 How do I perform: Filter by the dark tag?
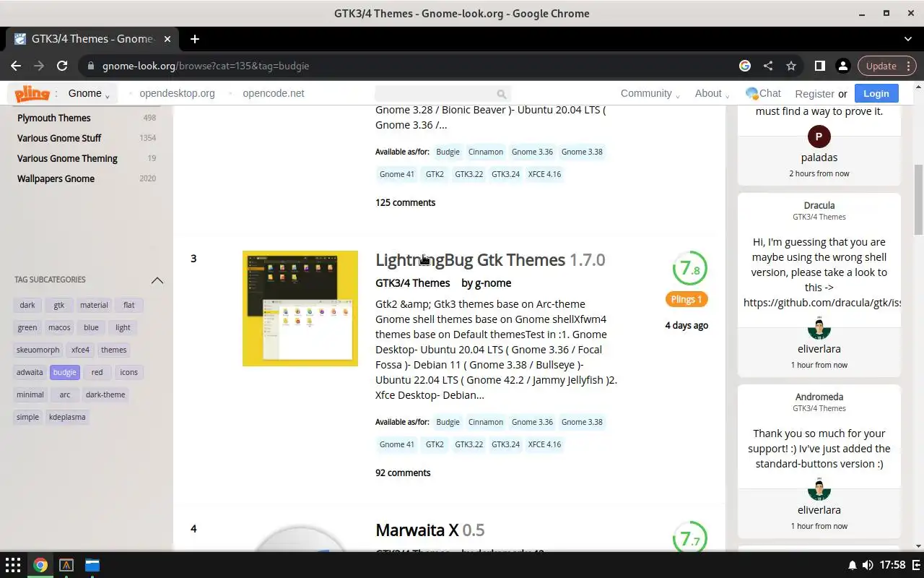coord(27,305)
